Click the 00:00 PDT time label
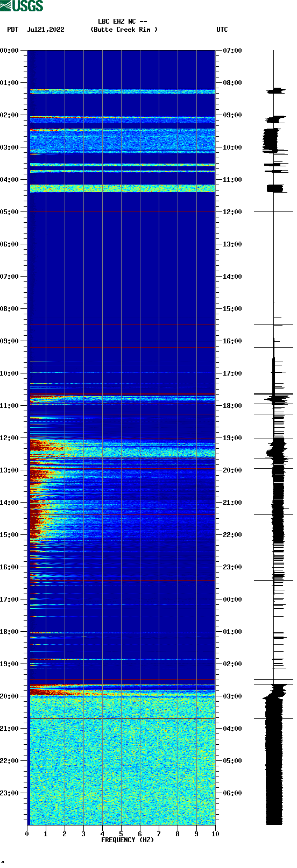Image resolution: width=297 pixels, height=868 pixels. pyautogui.click(x=10, y=51)
